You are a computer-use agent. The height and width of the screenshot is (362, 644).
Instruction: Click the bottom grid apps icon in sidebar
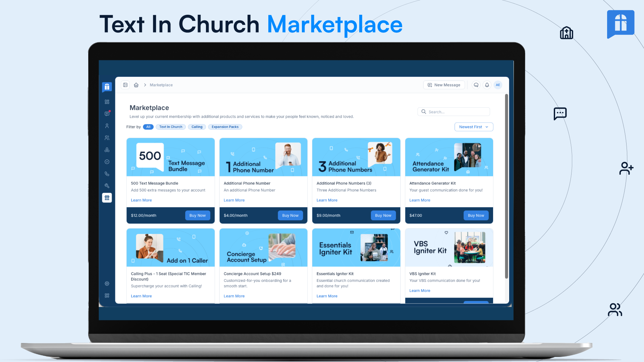click(107, 296)
